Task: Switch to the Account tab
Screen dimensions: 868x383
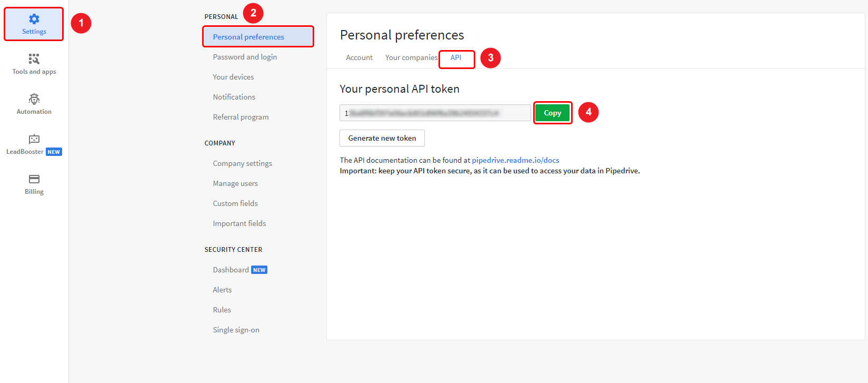Action: (360, 58)
